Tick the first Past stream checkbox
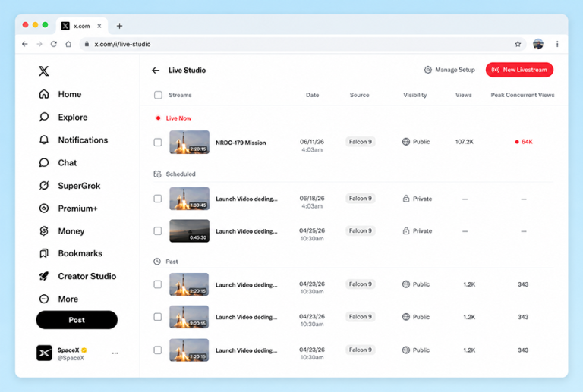Viewport: 583px width, 392px height. point(158,284)
